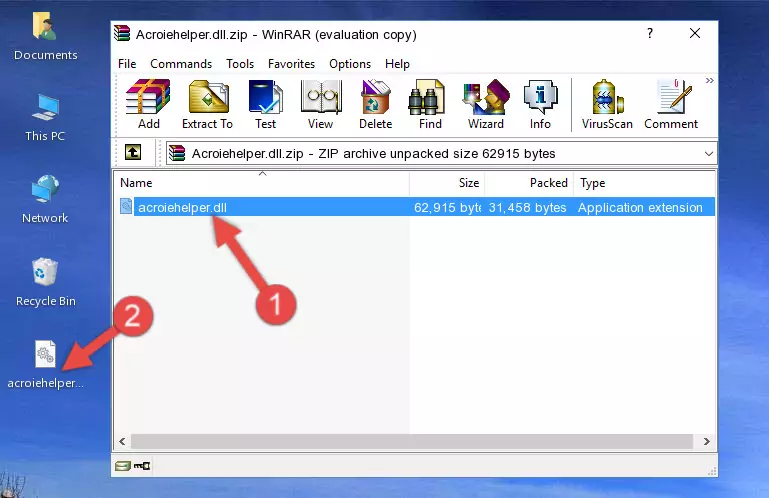The image size is (769, 498).
Task: Add an archive Comment
Action: pos(671,104)
